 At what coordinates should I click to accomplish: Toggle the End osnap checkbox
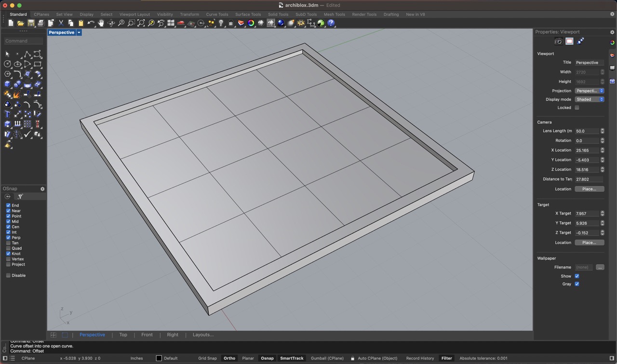pyautogui.click(x=8, y=205)
